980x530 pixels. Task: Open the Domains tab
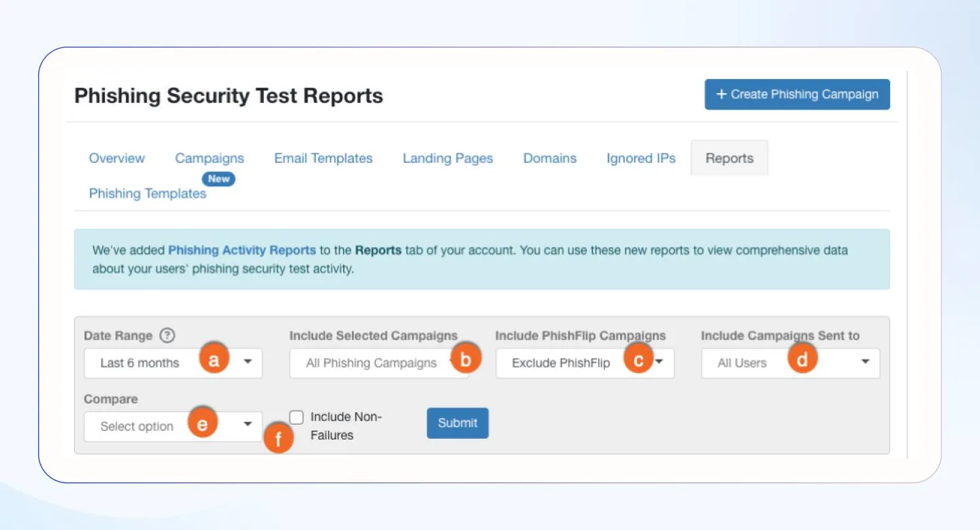click(549, 158)
